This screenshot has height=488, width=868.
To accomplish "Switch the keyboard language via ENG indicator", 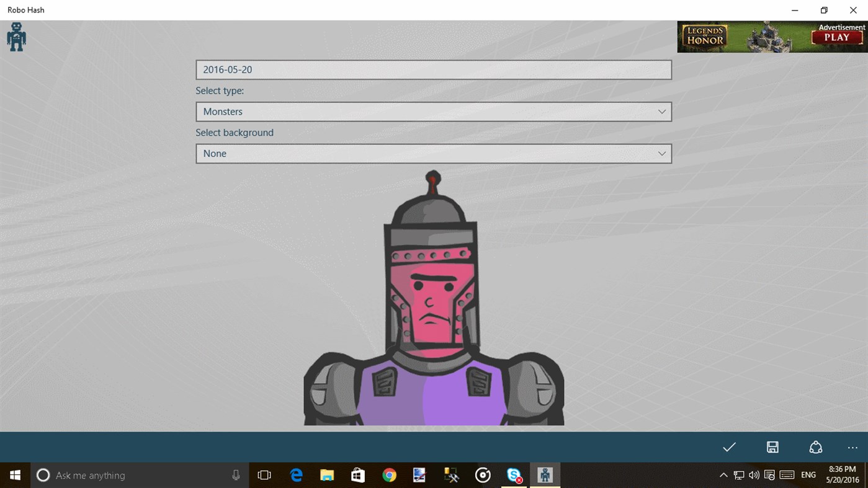I will [x=808, y=475].
